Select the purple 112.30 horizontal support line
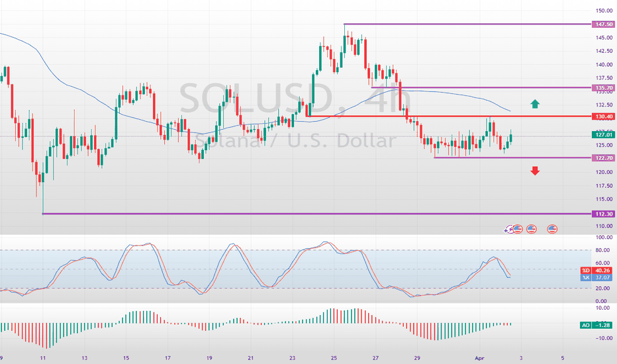The height and width of the screenshot is (364, 617). click(316, 214)
